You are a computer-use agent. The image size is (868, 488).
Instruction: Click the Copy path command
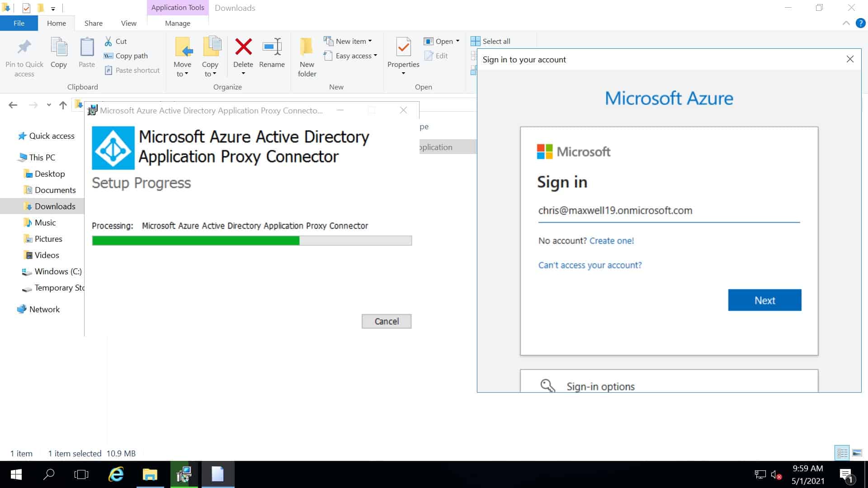[x=126, y=56]
